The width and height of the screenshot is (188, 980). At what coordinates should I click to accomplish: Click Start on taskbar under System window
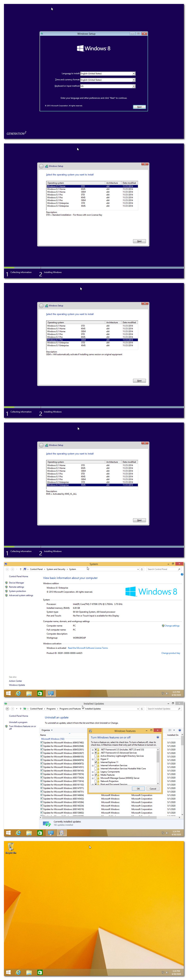click(x=8, y=693)
